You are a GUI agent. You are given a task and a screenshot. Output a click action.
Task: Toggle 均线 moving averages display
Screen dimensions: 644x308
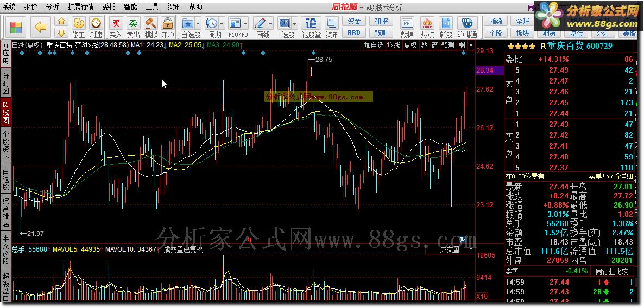pos(394,45)
